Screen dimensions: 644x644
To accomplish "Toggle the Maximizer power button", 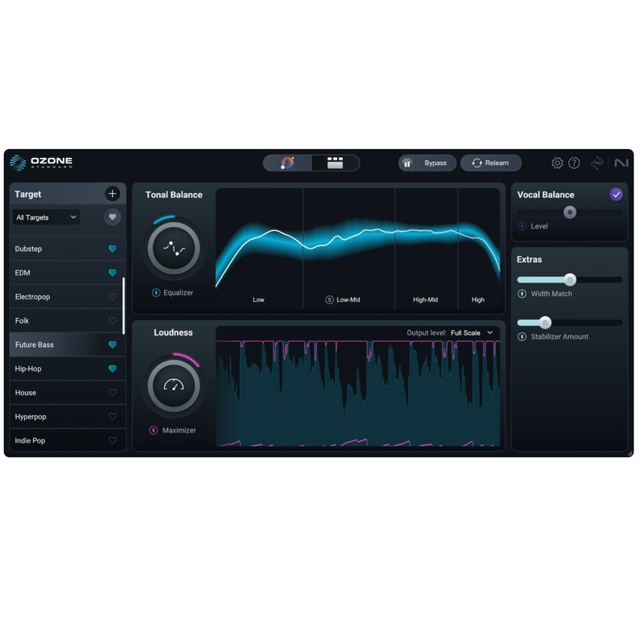I will tap(154, 431).
